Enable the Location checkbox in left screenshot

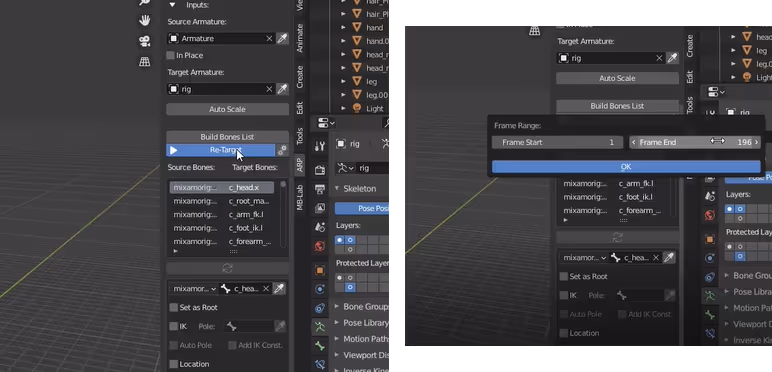[x=173, y=364]
